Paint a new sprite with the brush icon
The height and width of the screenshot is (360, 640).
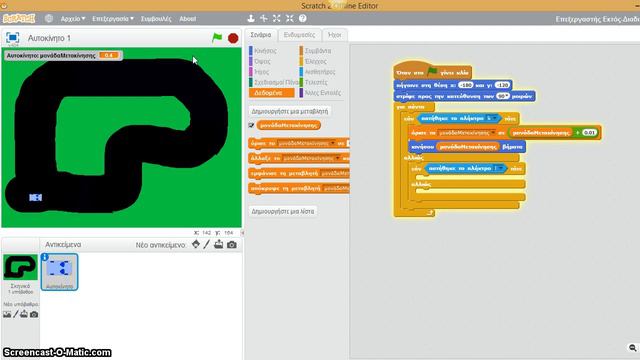pos(207,244)
